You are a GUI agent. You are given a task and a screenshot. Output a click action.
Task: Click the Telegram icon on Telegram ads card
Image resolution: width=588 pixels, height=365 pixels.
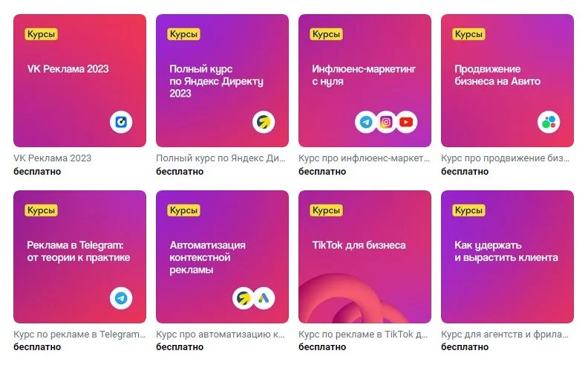coord(121,298)
